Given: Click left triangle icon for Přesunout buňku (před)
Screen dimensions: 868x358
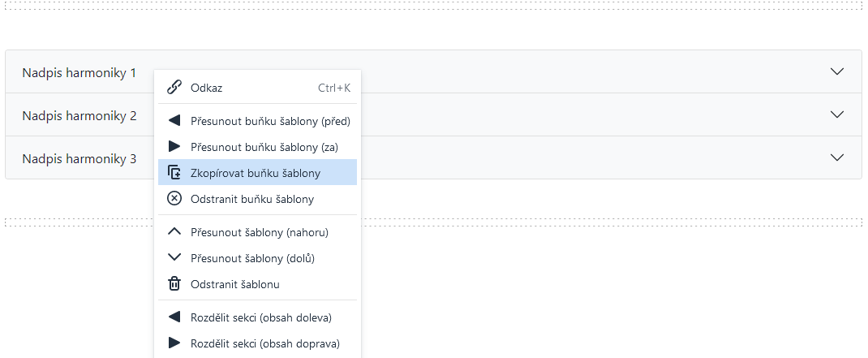Looking at the screenshot, I should pyautogui.click(x=174, y=120).
